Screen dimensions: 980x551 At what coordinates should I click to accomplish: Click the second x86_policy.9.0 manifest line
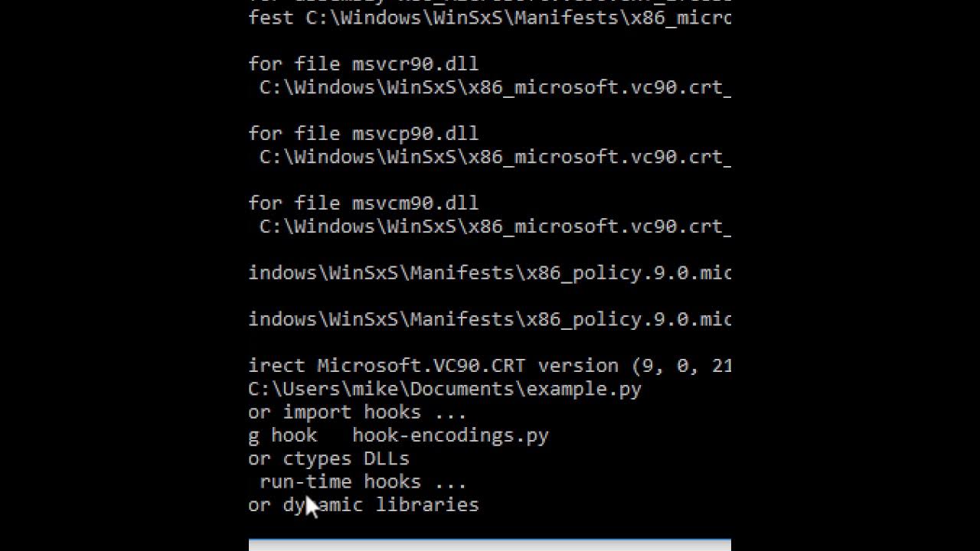click(x=489, y=320)
